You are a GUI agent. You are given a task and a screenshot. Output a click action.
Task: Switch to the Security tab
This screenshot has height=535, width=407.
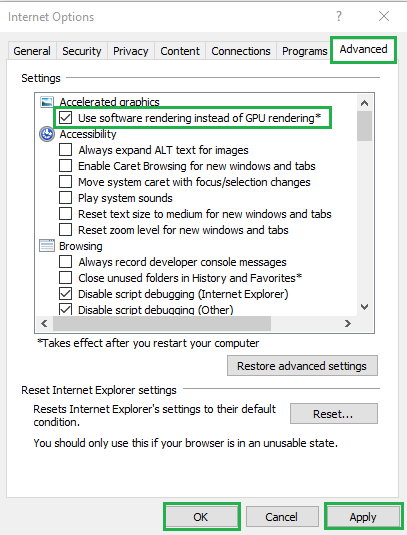pyautogui.click(x=82, y=51)
